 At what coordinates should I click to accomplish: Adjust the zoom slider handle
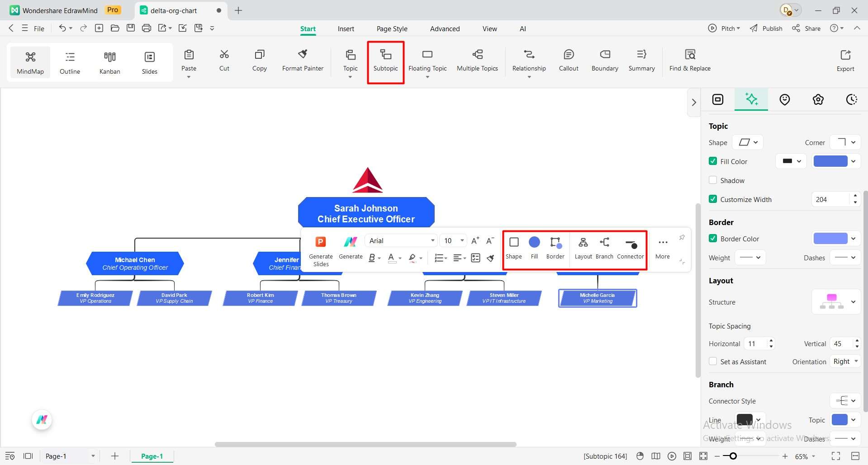tap(733, 456)
